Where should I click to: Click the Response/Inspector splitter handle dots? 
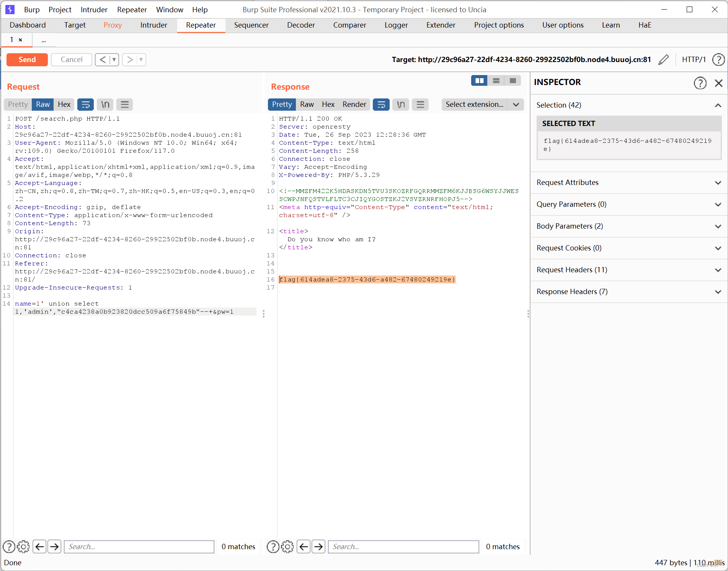[528, 314]
